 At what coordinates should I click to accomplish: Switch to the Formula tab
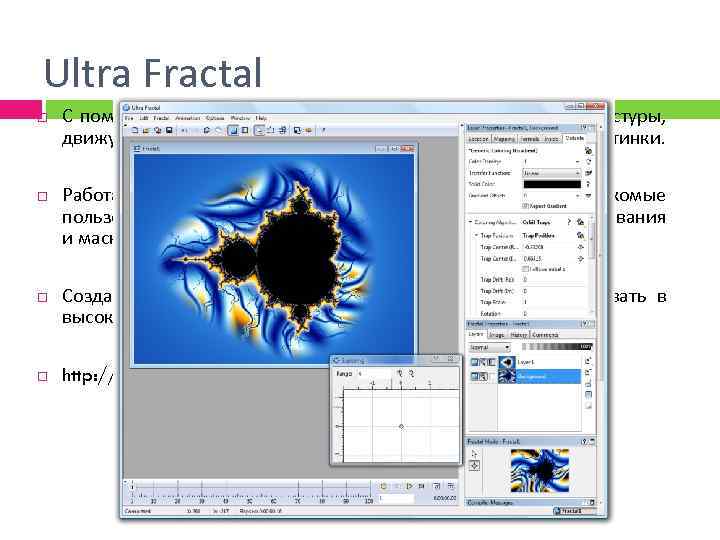coord(529,139)
